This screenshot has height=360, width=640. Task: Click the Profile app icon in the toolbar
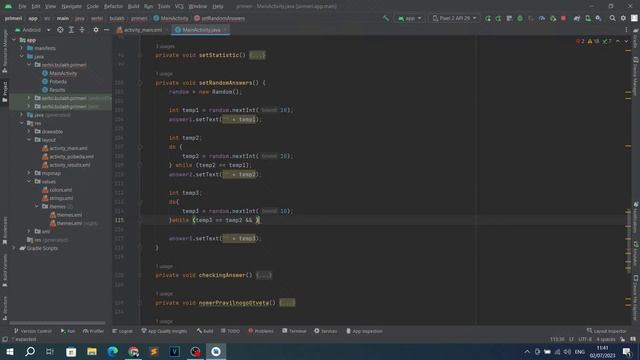542,18
